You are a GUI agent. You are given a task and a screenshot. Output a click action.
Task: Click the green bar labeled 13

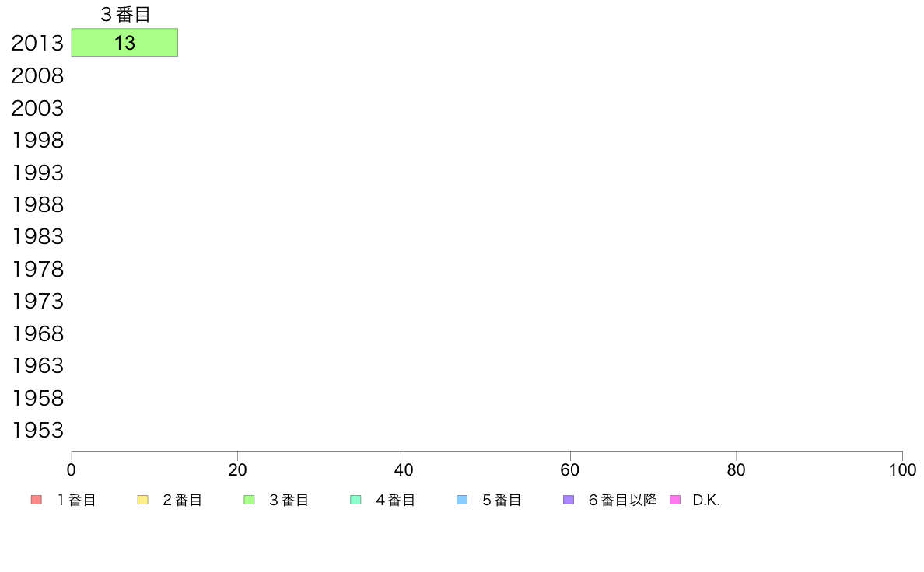124,43
